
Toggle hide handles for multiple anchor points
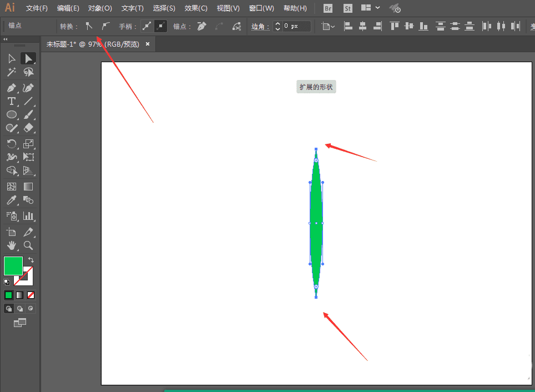160,26
